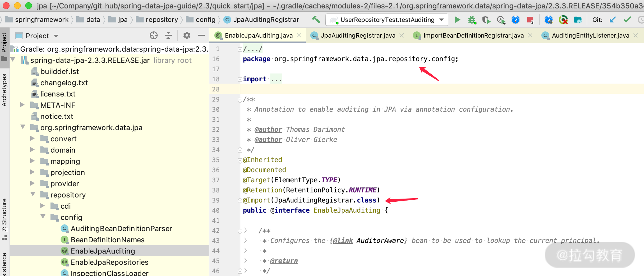Click config in the breadcrumb bar
Viewport: 644px width, 276px height.
point(206,20)
